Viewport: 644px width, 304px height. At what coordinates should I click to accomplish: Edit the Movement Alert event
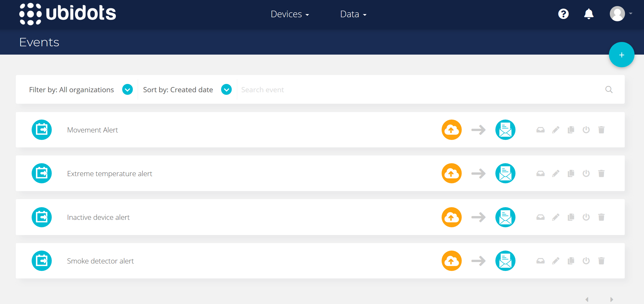556,130
